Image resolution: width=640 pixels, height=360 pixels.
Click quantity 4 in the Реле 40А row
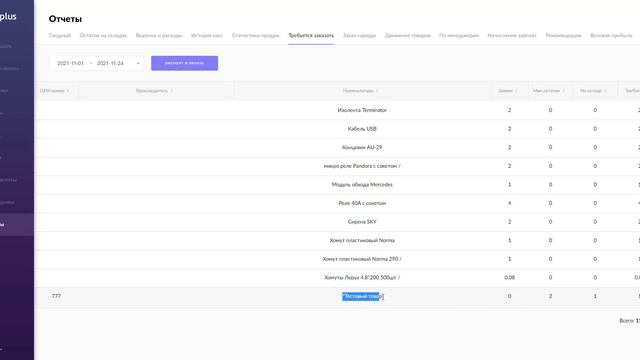[x=509, y=203]
